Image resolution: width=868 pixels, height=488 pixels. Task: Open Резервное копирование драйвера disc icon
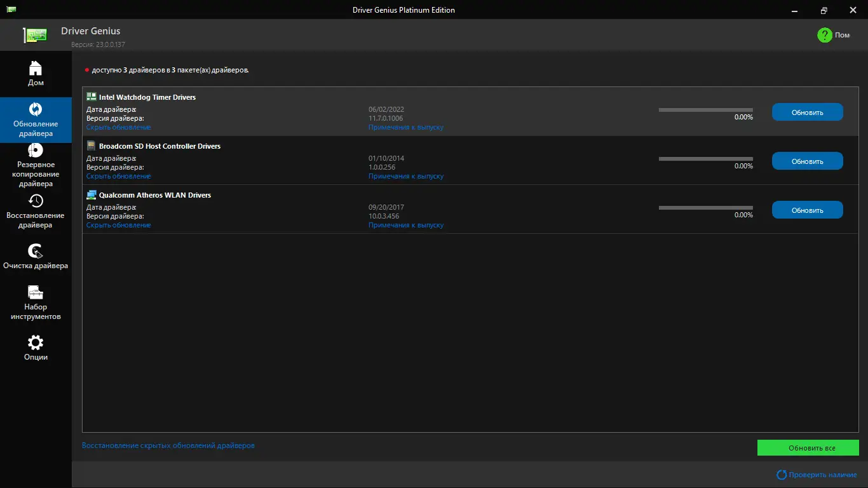point(36,151)
